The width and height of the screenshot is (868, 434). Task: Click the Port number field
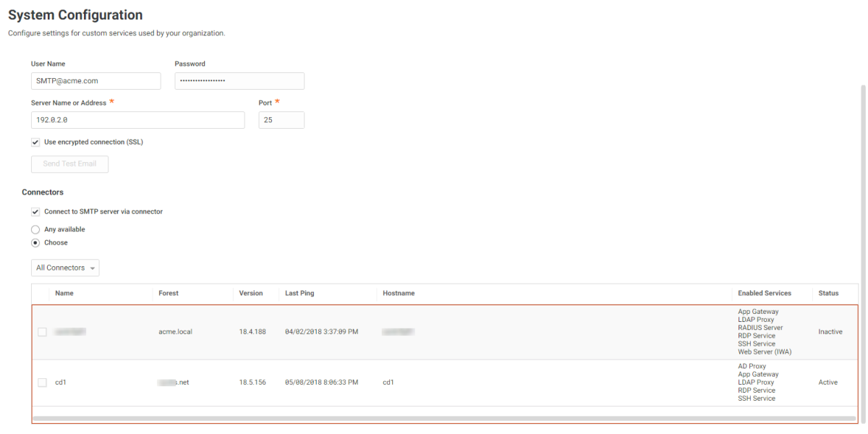[281, 120]
